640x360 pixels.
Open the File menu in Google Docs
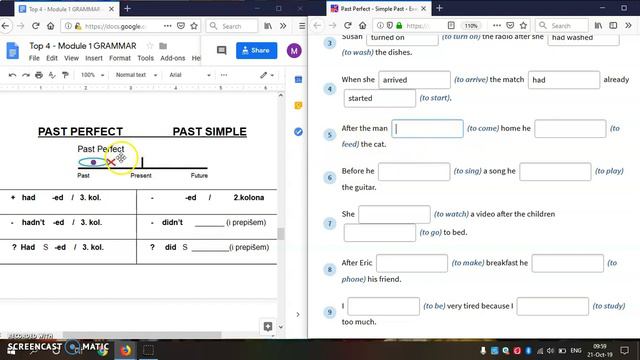34,58
